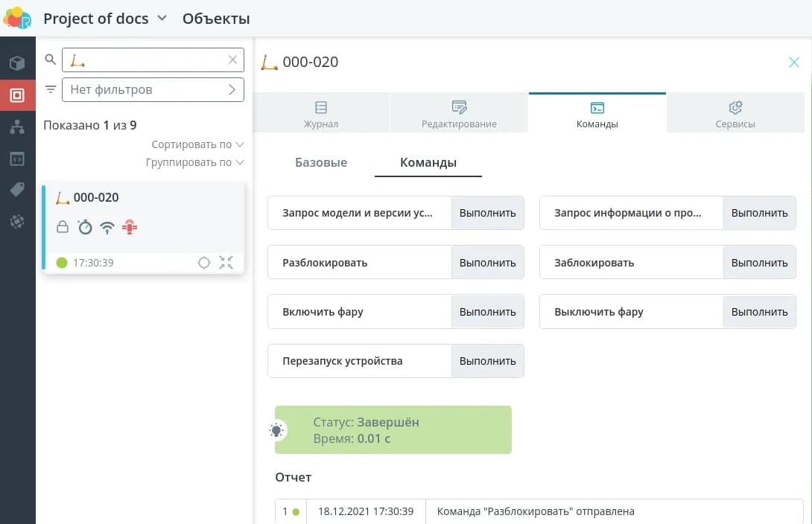
Task: Expand the 'Группировать по' dropdown
Action: pyautogui.click(x=194, y=162)
